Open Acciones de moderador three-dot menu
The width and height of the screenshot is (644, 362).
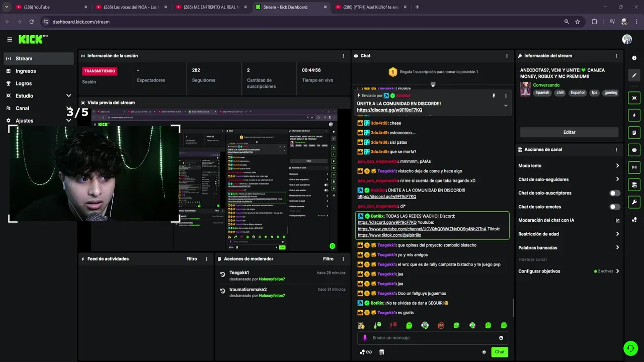(343, 259)
